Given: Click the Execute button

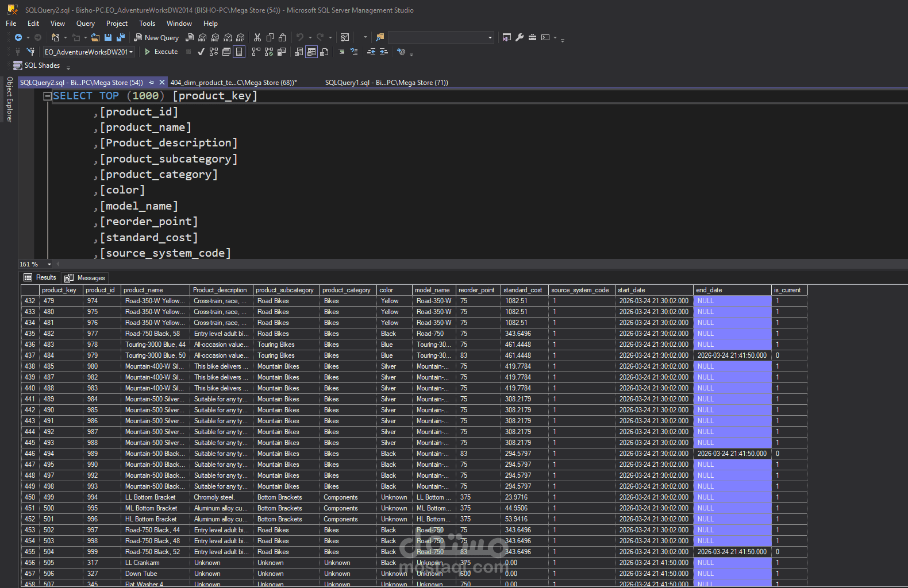Looking at the screenshot, I should point(161,52).
